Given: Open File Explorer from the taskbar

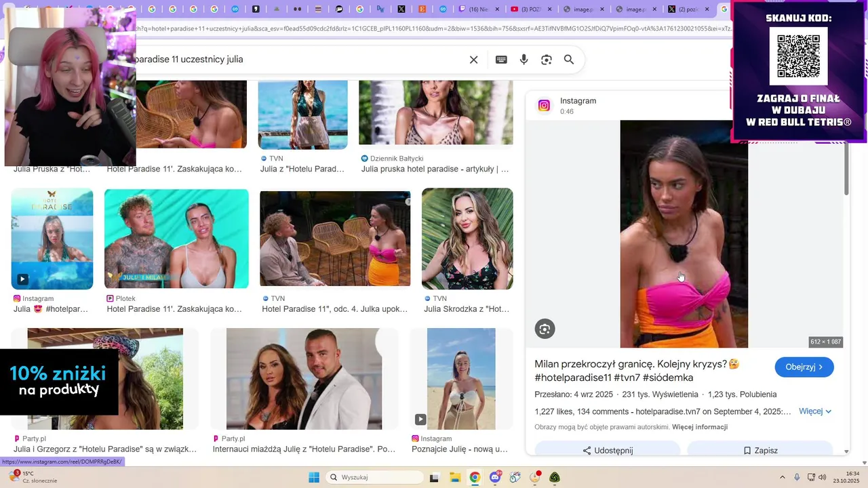Looking at the screenshot, I should click(x=454, y=477).
